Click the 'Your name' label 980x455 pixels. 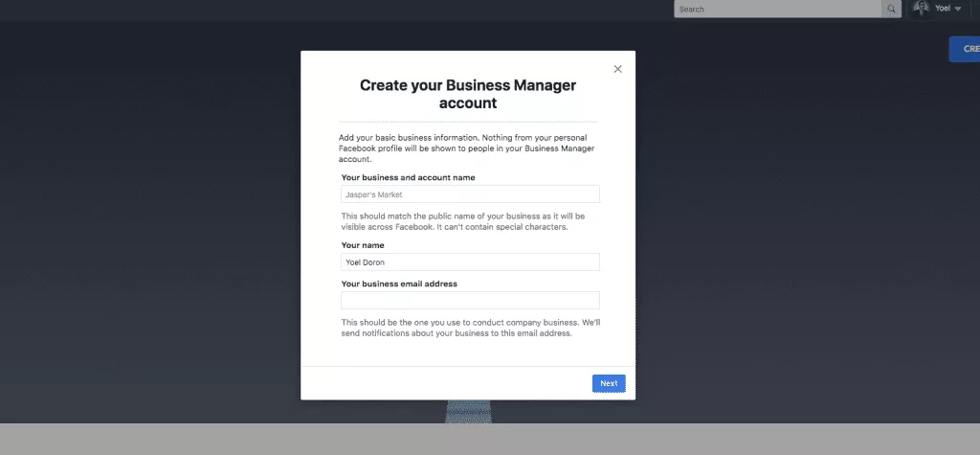click(x=363, y=245)
